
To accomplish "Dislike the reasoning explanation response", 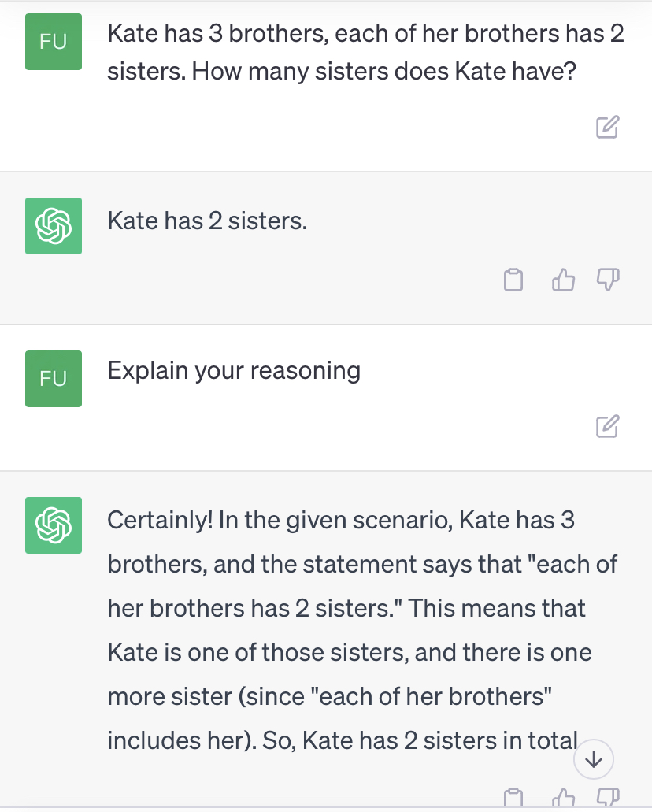I will click(x=609, y=799).
